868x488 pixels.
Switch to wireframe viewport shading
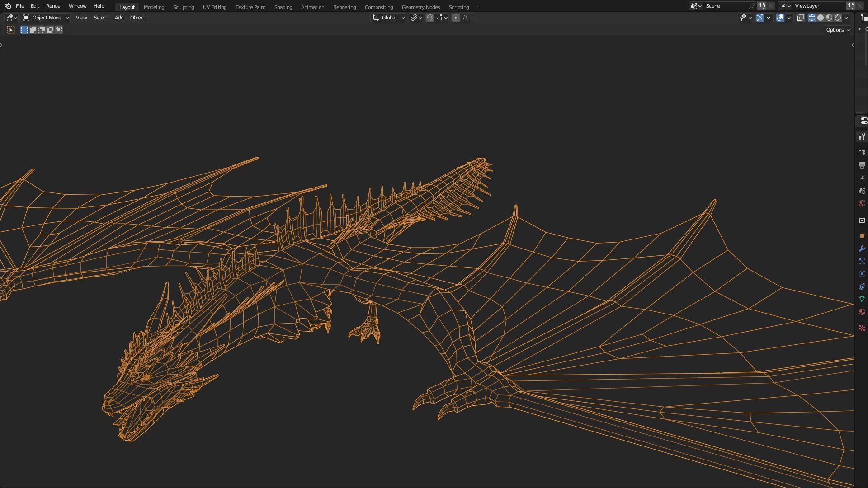[812, 18]
